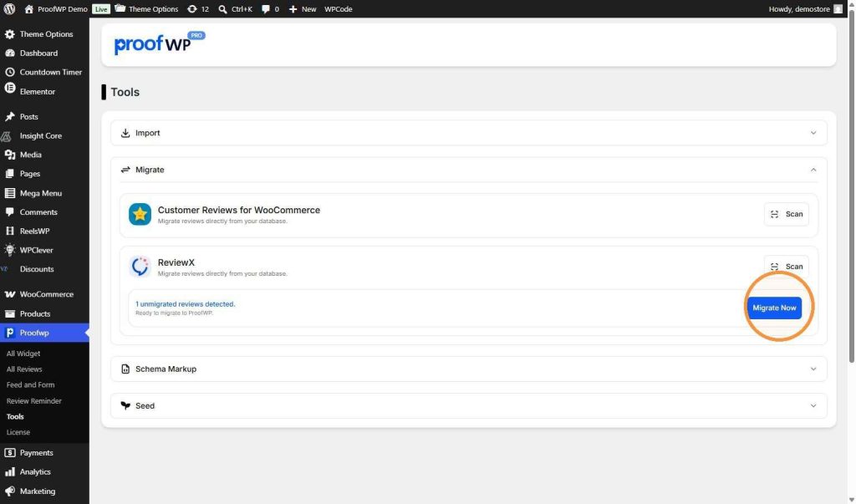Open Media library in sidebar
Screen dimensions: 856x504
[x=31, y=155]
